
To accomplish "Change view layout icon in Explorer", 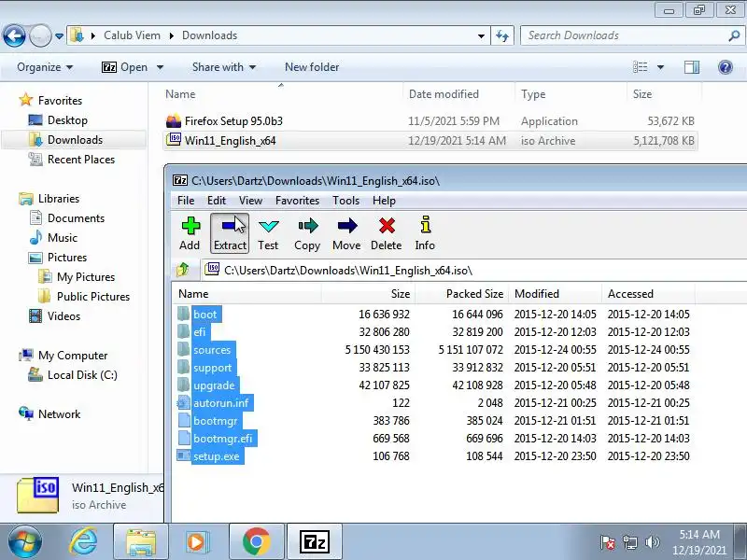I will [x=640, y=67].
